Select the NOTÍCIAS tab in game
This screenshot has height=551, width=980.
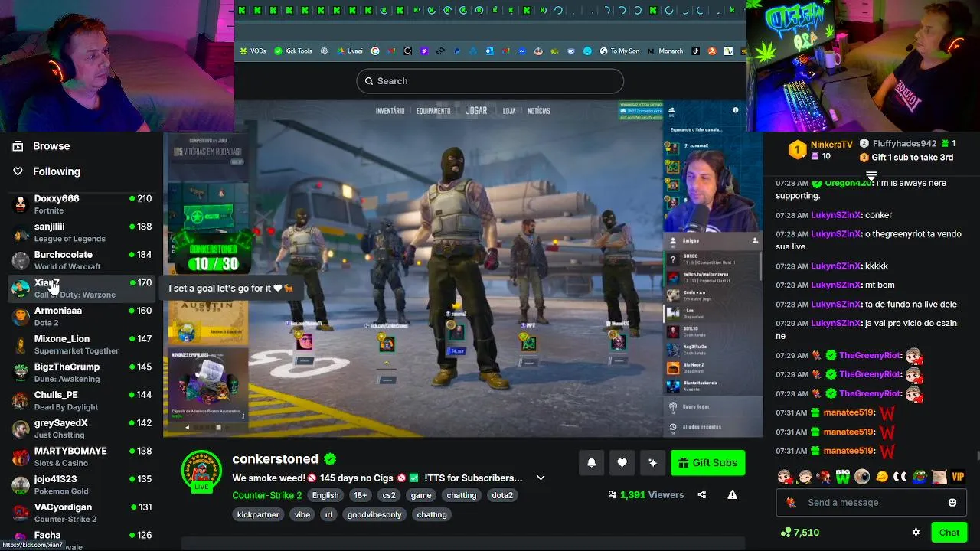(x=539, y=111)
